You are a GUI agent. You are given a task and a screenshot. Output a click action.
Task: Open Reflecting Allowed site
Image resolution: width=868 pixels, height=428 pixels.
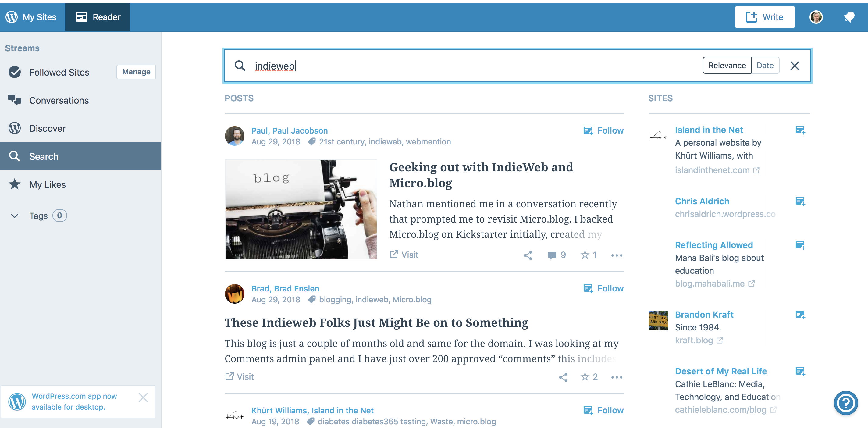pos(714,245)
